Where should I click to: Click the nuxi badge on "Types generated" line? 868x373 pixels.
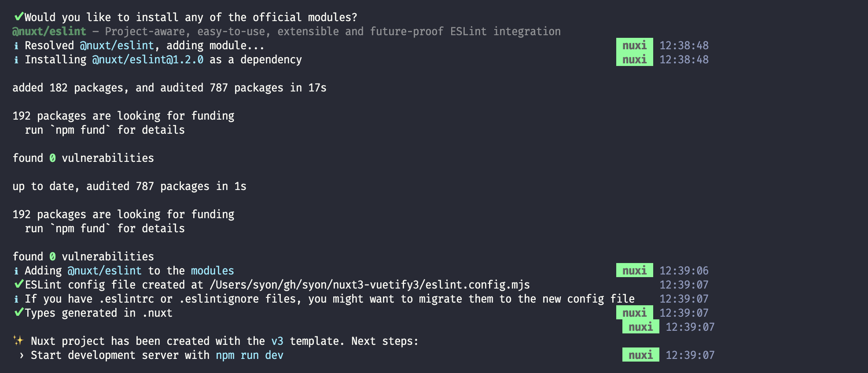(x=634, y=313)
